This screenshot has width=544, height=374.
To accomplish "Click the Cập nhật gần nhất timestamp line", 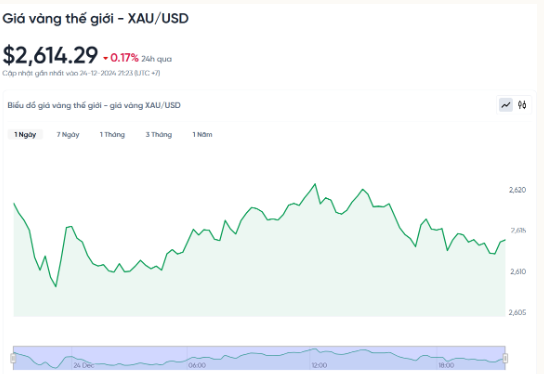I will (81, 73).
